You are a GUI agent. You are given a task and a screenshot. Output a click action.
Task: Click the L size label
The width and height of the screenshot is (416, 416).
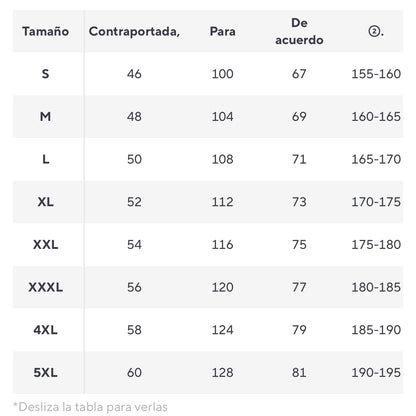point(46,159)
